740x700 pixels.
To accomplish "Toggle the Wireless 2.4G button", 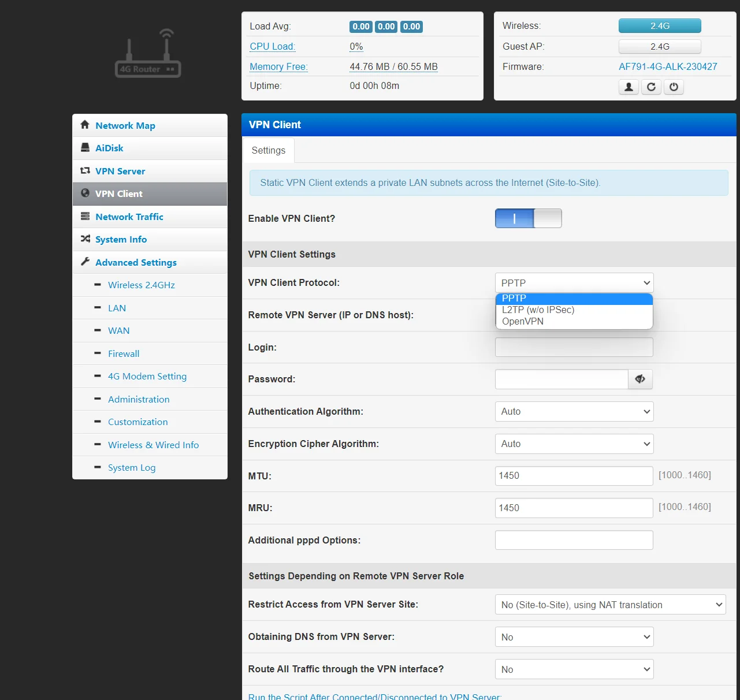I will (x=660, y=25).
